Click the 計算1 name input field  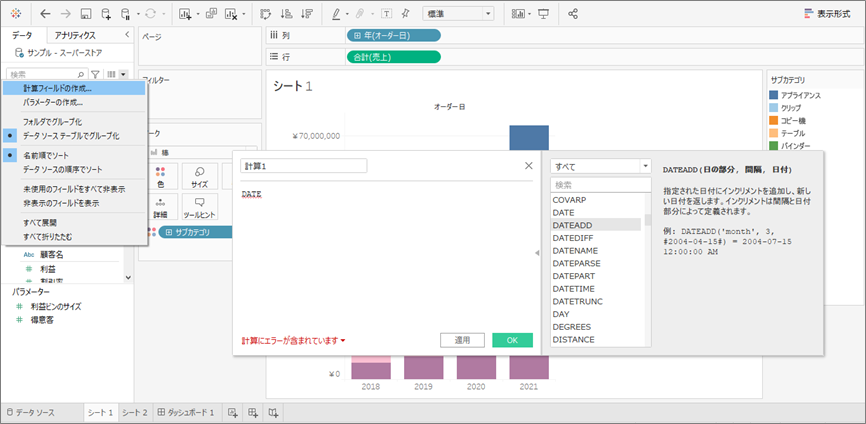coord(304,166)
